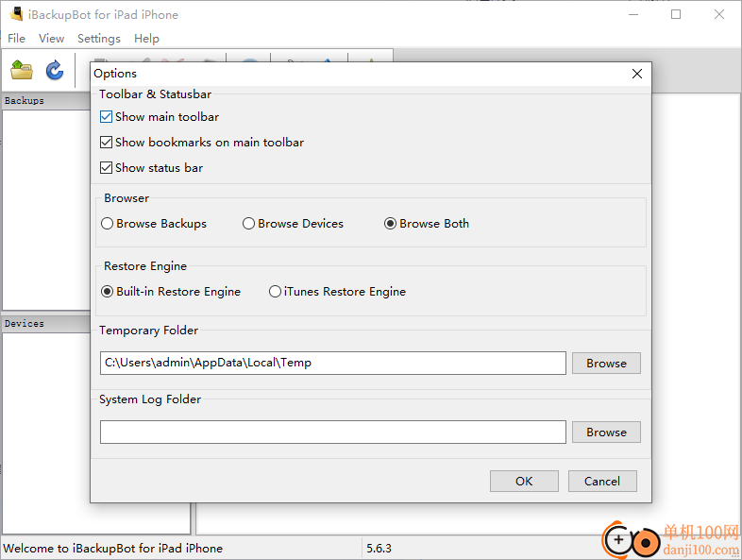
Task: Open the Help menu
Action: pos(146,39)
